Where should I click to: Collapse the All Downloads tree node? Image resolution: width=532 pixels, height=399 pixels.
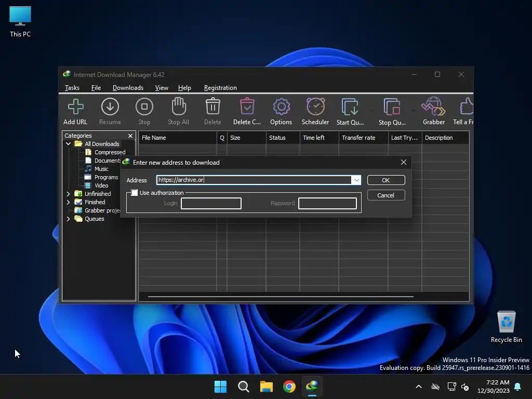point(68,144)
